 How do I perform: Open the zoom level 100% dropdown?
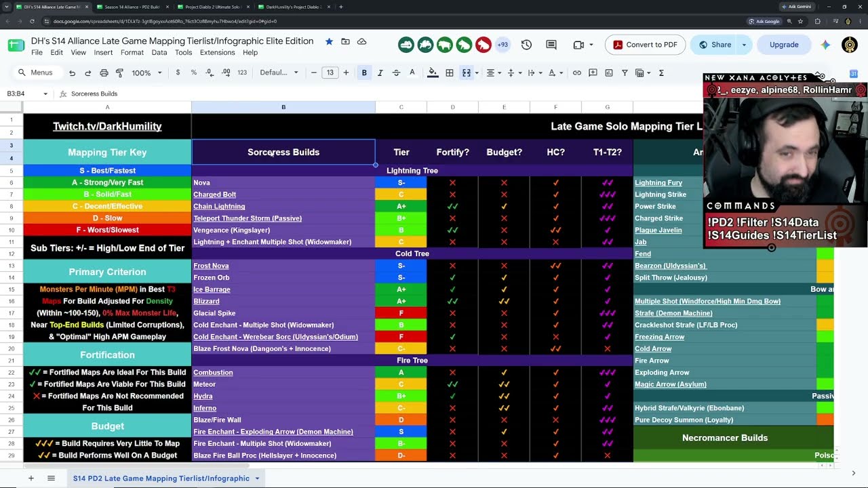147,73
